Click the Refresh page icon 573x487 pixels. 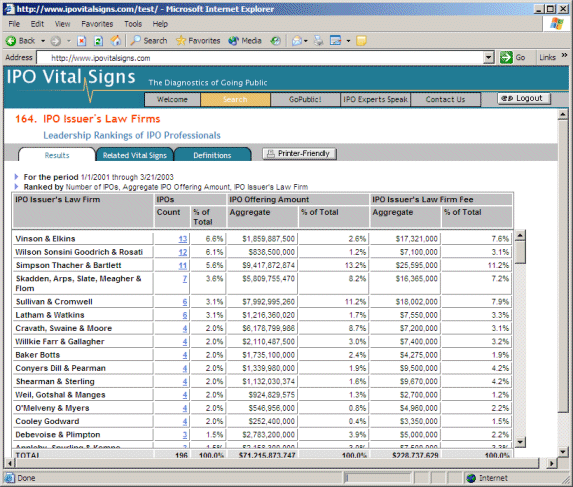[98, 41]
